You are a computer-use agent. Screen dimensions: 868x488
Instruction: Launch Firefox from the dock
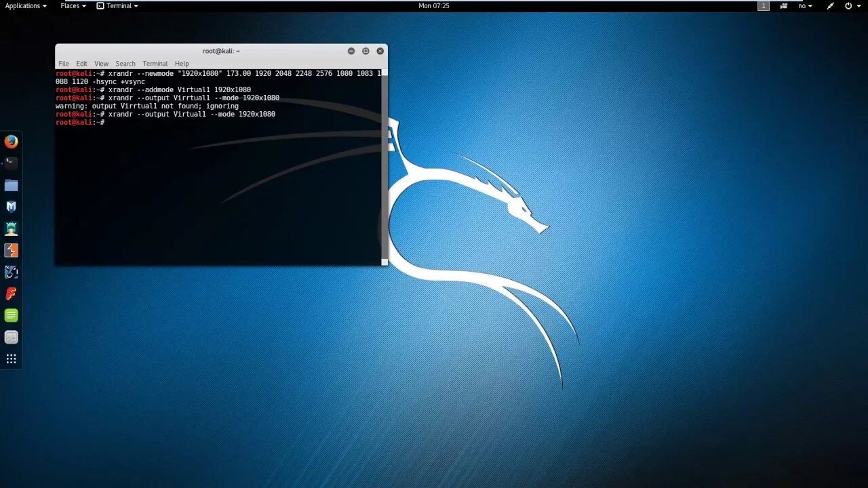point(11,142)
